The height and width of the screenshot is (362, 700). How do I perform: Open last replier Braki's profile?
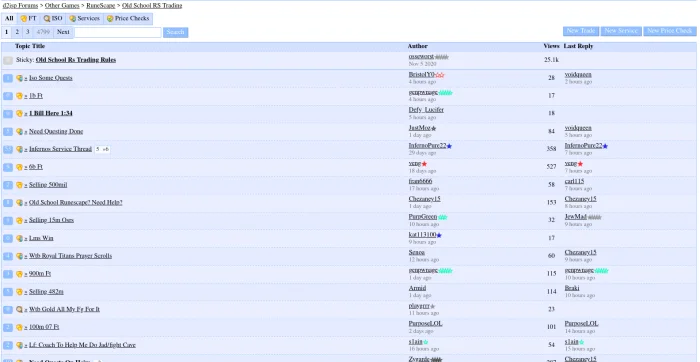[572, 288]
